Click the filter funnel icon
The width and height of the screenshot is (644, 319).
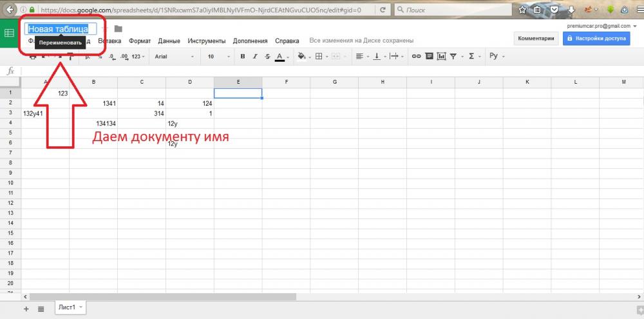453,57
